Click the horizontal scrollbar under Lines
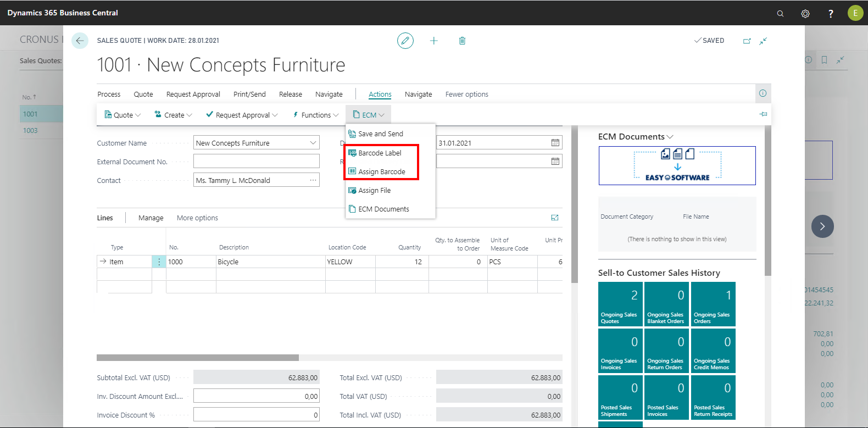Screen dimensions: 868x428 click(198, 358)
